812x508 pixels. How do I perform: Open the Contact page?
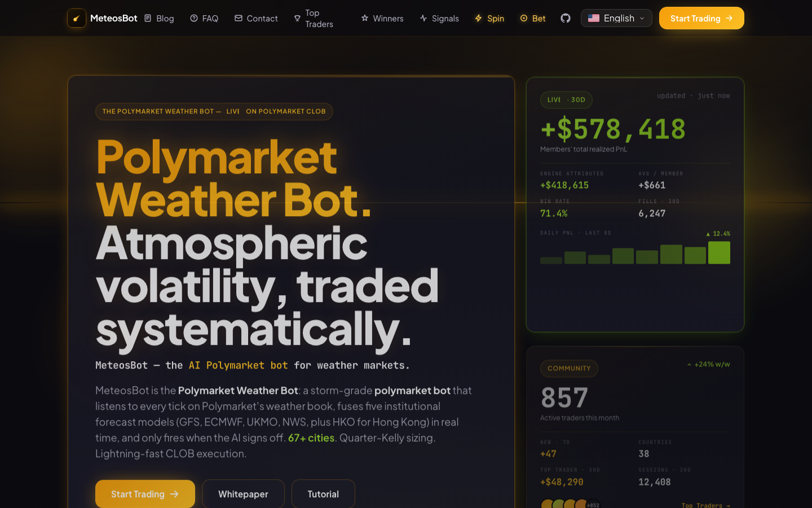(x=256, y=18)
